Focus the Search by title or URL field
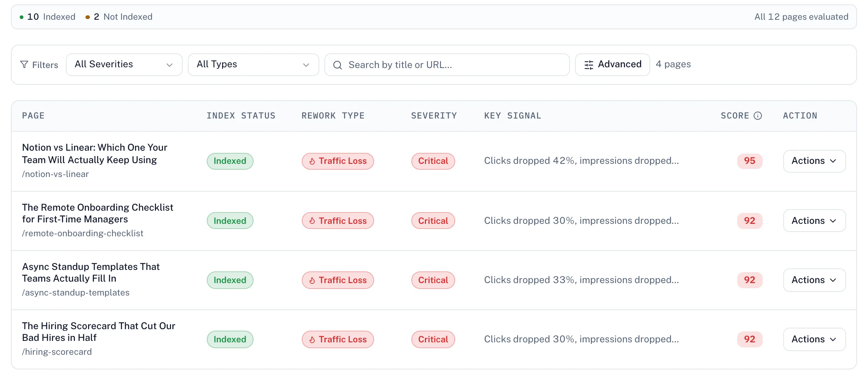The width and height of the screenshot is (868, 376). click(x=447, y=65)
